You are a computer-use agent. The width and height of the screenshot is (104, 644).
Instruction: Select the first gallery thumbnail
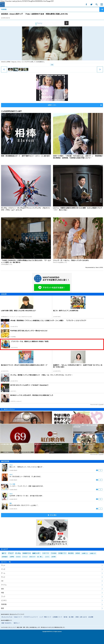click(x=10, y=70)
